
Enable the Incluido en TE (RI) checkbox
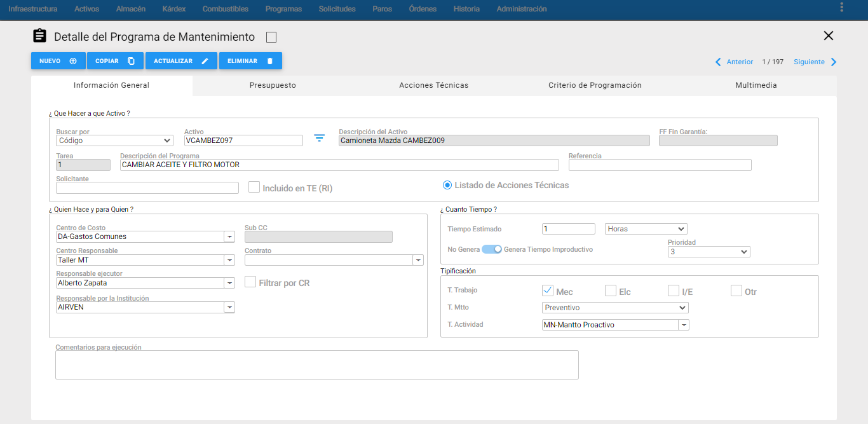[x=254, y=188]
